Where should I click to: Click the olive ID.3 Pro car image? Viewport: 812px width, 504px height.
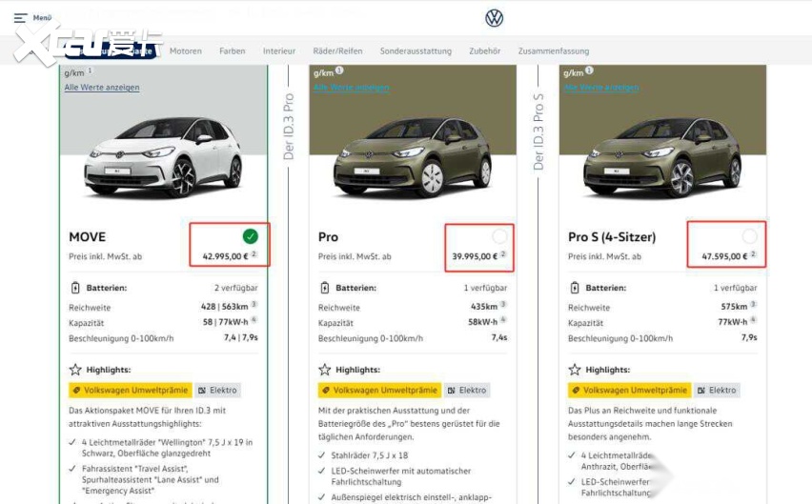pos(413,157)
